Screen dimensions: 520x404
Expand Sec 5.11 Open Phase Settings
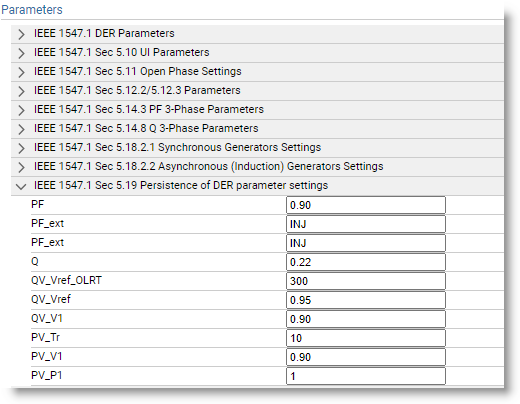click(21, 72)
